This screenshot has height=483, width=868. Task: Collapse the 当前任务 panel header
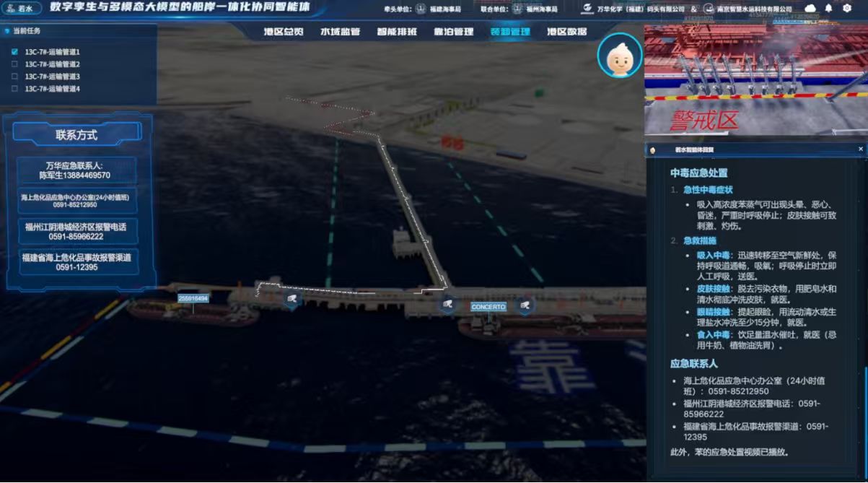pos(27,31)
